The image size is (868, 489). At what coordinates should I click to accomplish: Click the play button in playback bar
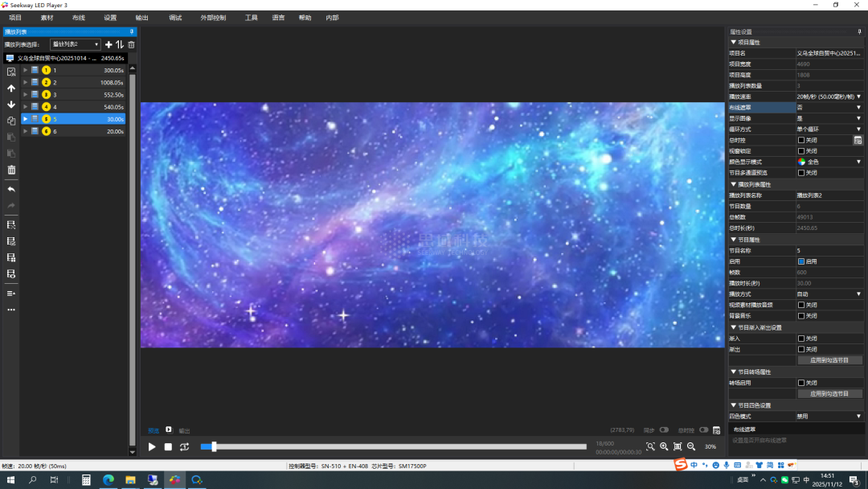coord(152,447)
